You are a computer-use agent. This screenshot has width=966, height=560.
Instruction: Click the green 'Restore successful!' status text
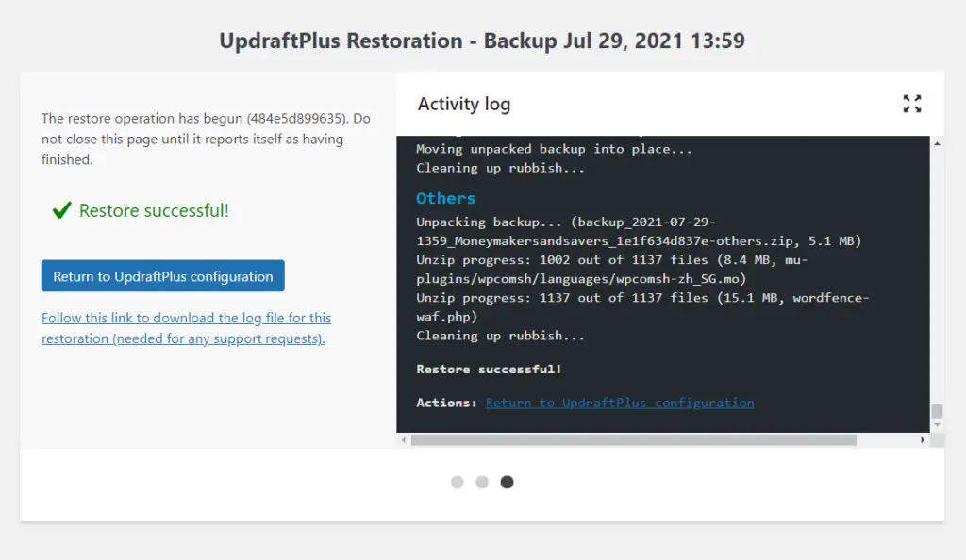click(x=154, y=210)
